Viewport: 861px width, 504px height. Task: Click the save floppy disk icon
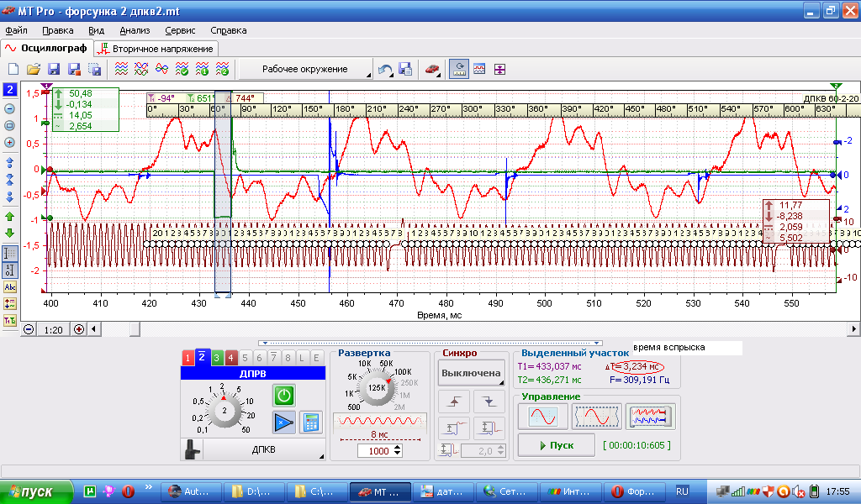click(x=54, y=69)
